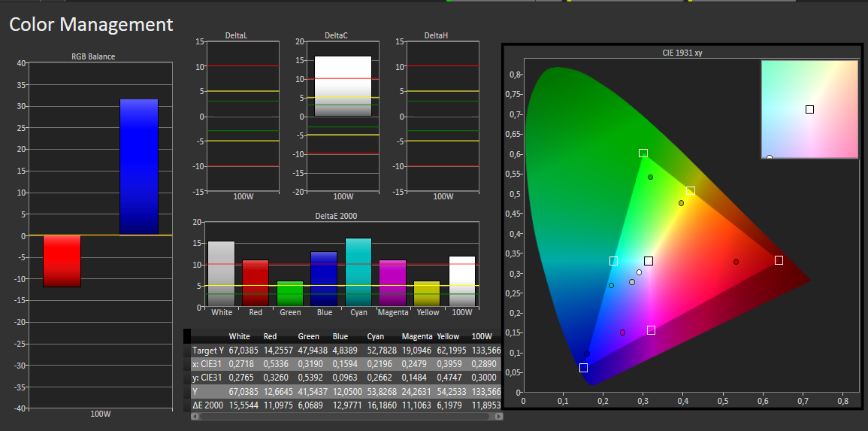
Task: Click the y value 0,5392 for Green
Action: pos(310,378)
